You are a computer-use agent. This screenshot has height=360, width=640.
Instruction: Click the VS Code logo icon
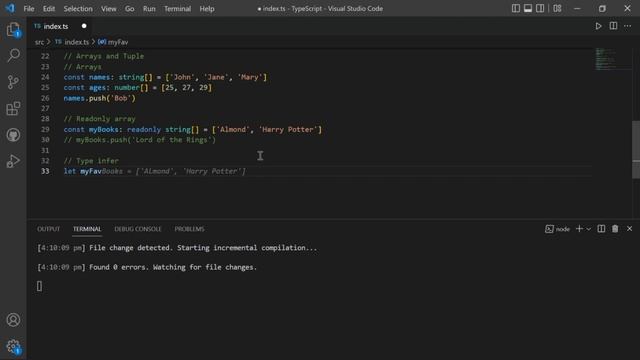click(10, 8)
